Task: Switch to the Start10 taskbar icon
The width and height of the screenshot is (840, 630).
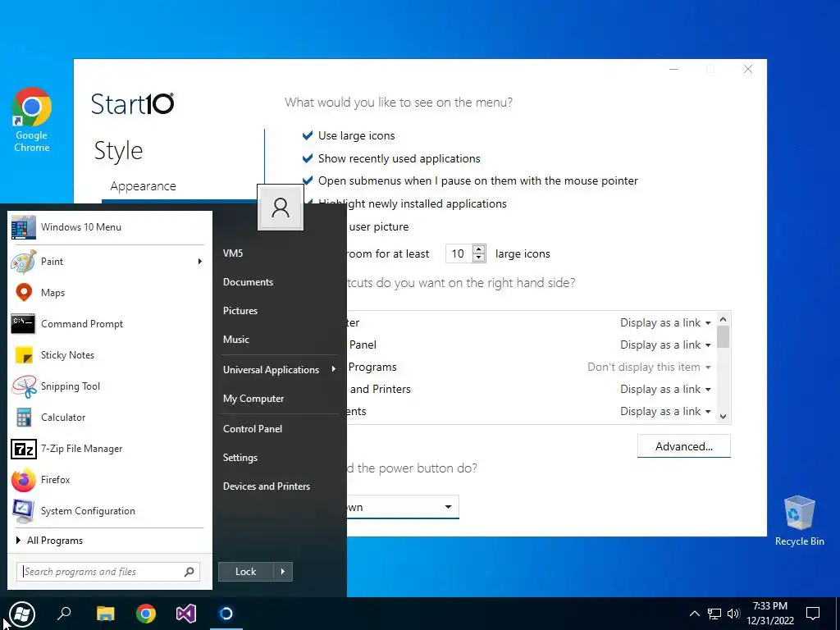Action: pos(226,614)
